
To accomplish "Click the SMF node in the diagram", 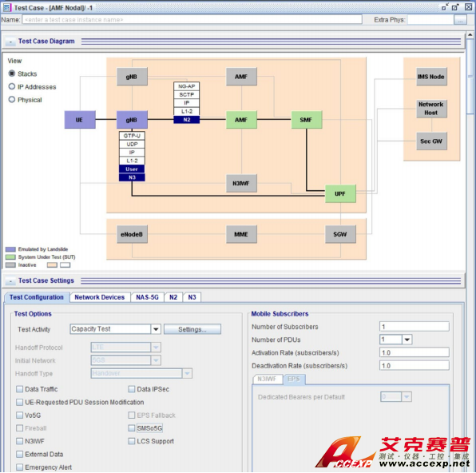I will pos(307,120).
